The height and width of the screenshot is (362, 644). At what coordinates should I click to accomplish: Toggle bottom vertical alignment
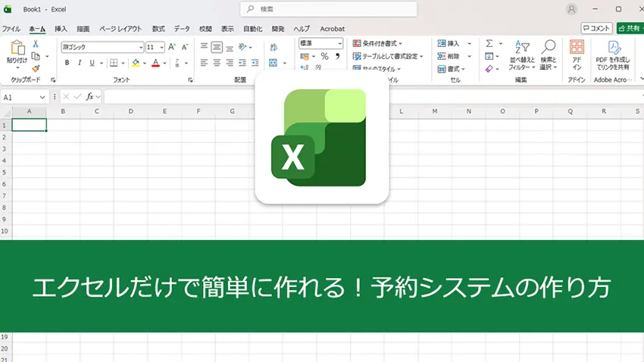click(230, 47)
